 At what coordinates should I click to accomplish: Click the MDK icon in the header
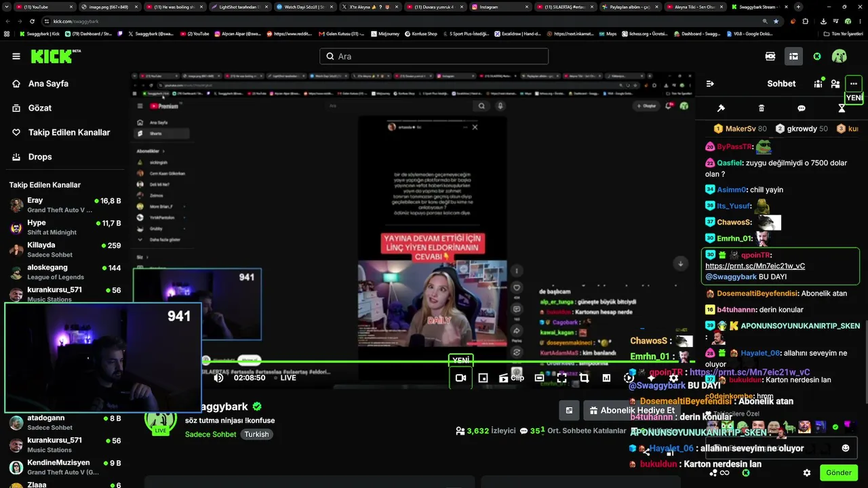770,56
